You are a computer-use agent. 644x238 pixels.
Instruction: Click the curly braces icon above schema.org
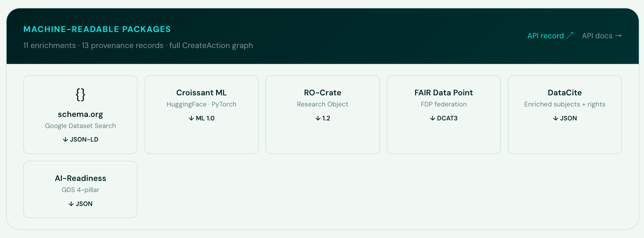(x=80, y=95)
